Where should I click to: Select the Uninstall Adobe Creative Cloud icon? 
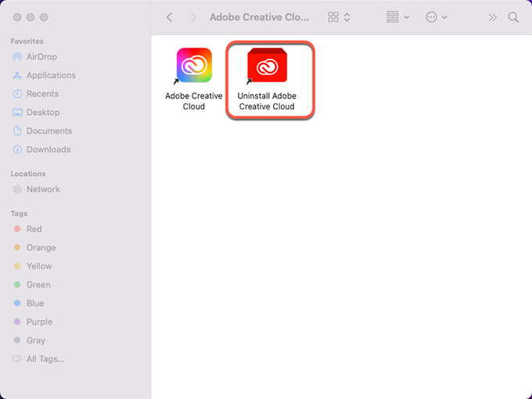(x=268, y=65)
